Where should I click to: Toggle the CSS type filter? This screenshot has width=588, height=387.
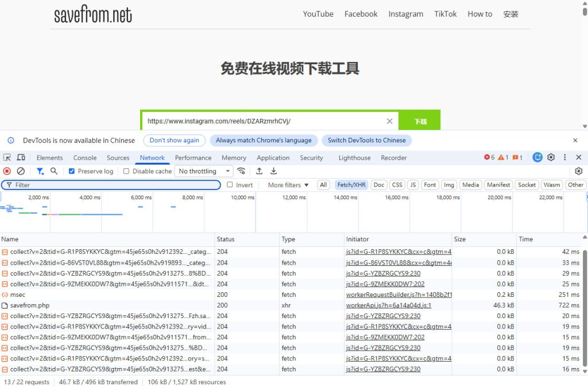tap(397, 185)
